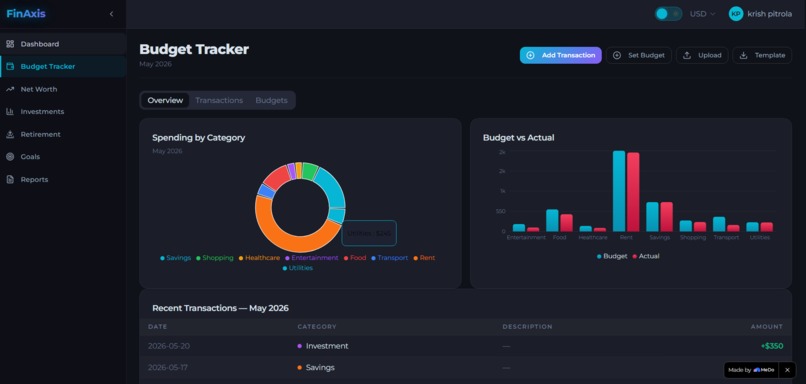The width and height of the screenshot is (806, 384).
Task: Open Reports from the sidebar
Action: click(x=63, y=179)
